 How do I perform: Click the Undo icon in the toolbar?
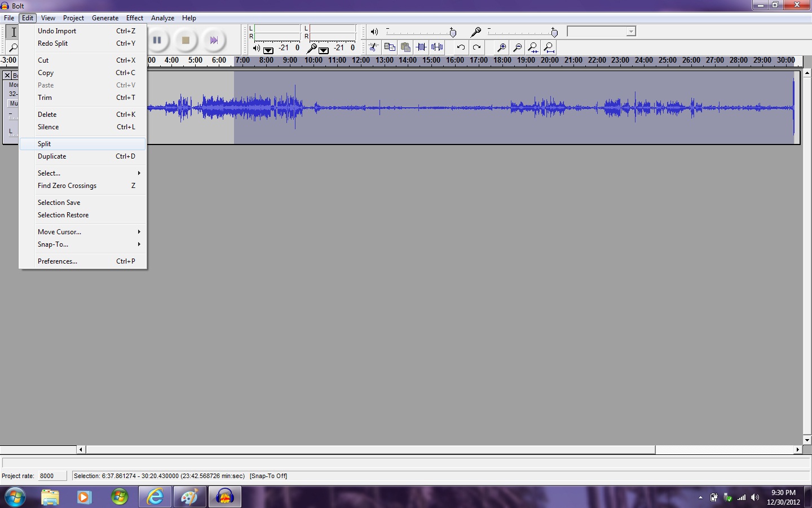461,47
